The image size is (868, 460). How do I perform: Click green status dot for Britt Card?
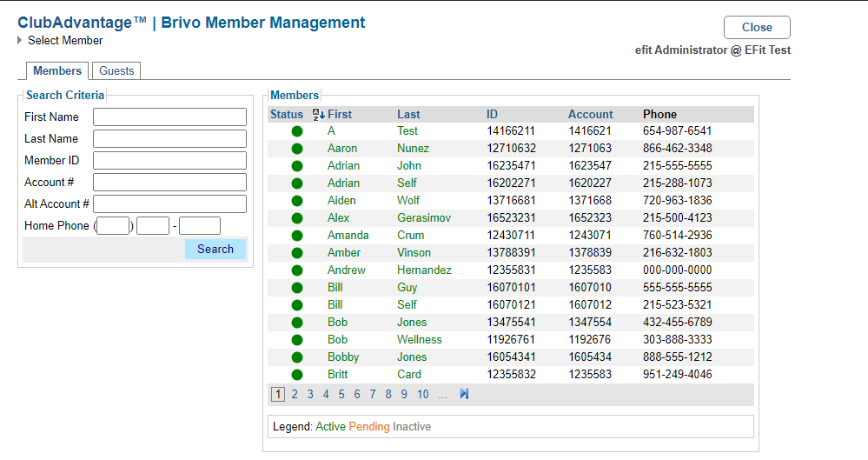pos(297,375)
